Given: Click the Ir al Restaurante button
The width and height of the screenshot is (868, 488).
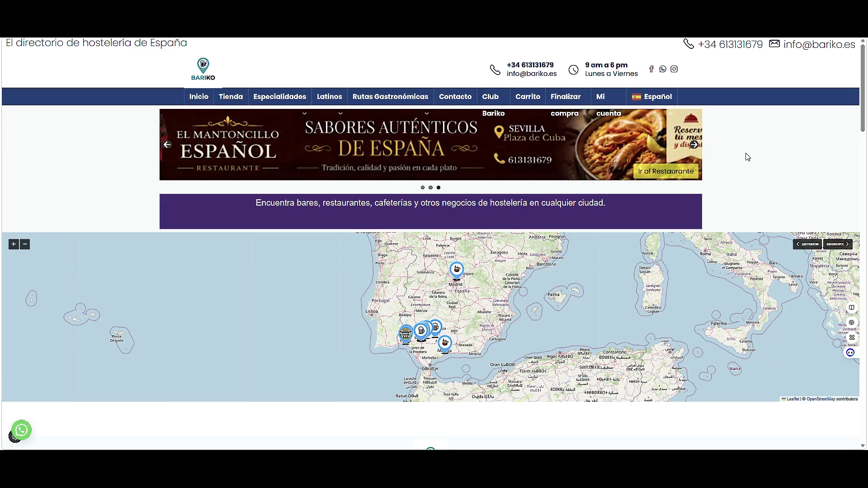Looking at the screenshot, I should 666,171.
